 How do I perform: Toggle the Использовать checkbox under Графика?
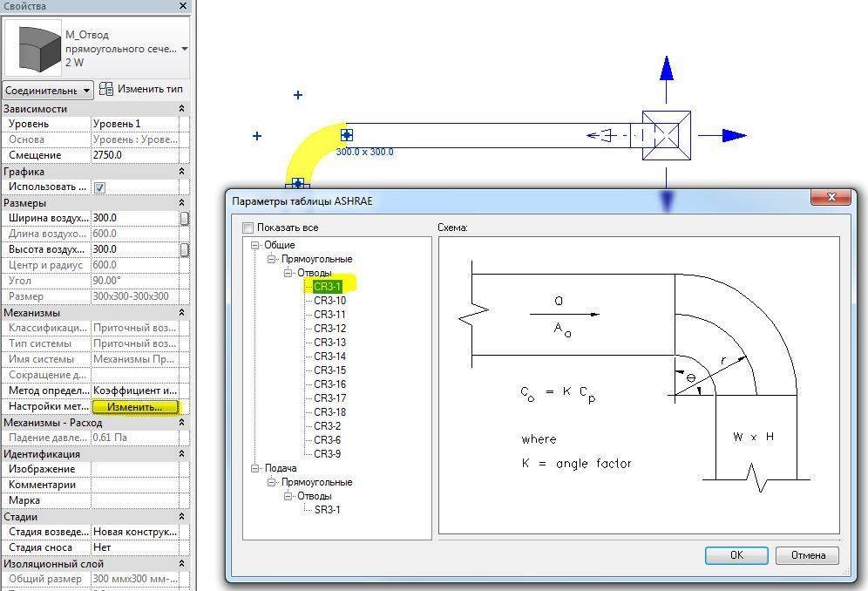(99, 187)
